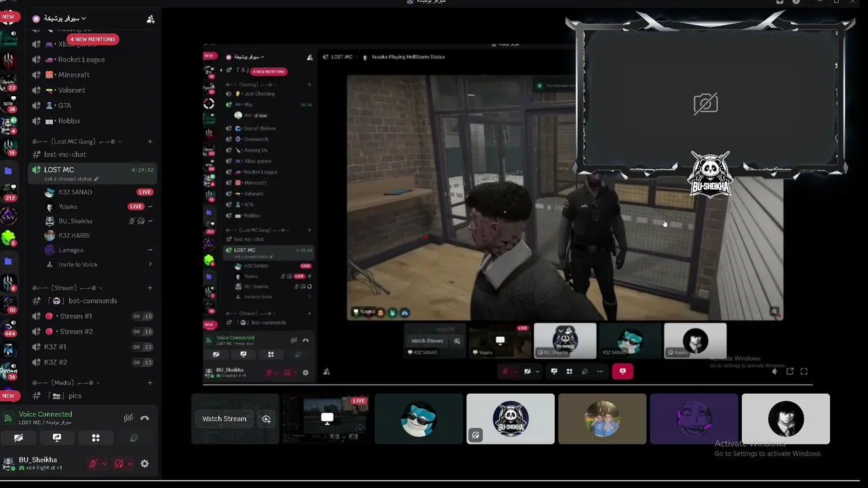Open User Settings gear icon
The image size is (868, 488).
click(x=144, y=464)
